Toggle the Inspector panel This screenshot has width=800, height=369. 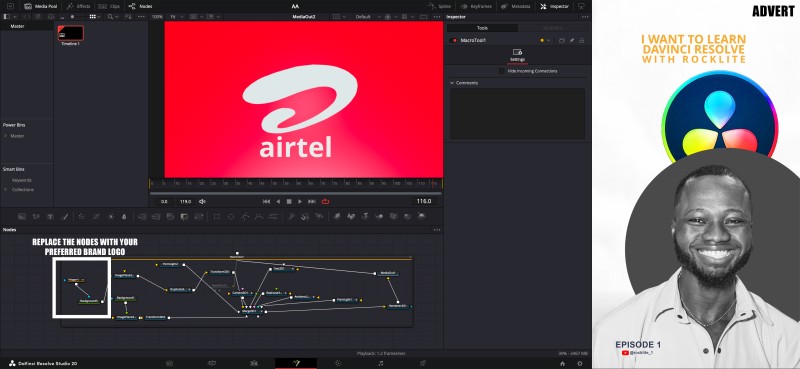click(x=555, y=6)
